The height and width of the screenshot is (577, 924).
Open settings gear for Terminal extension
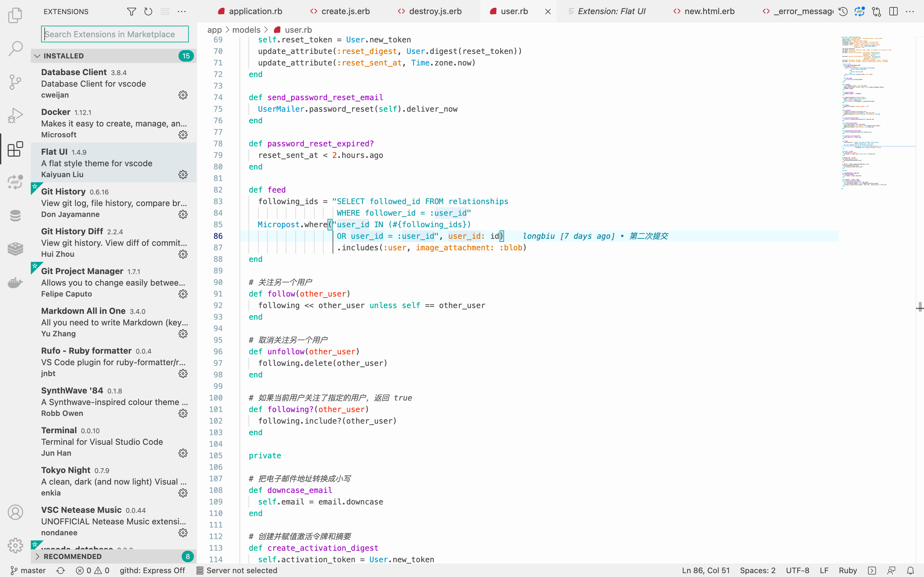(183, 453)
